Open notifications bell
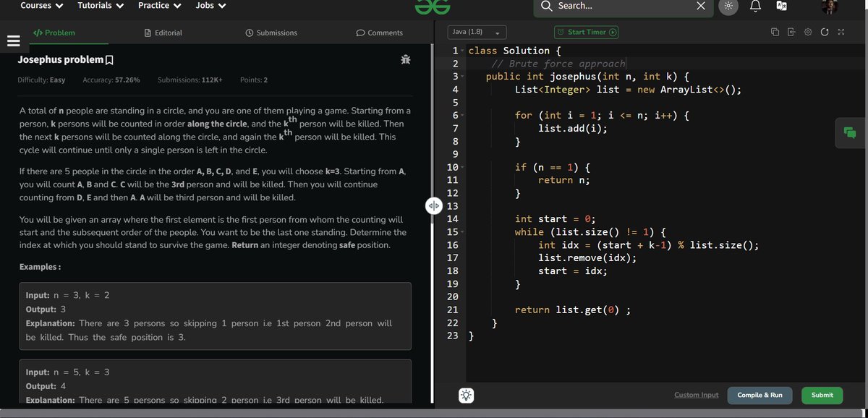The image size is (868, 418). tap(756, 7)
